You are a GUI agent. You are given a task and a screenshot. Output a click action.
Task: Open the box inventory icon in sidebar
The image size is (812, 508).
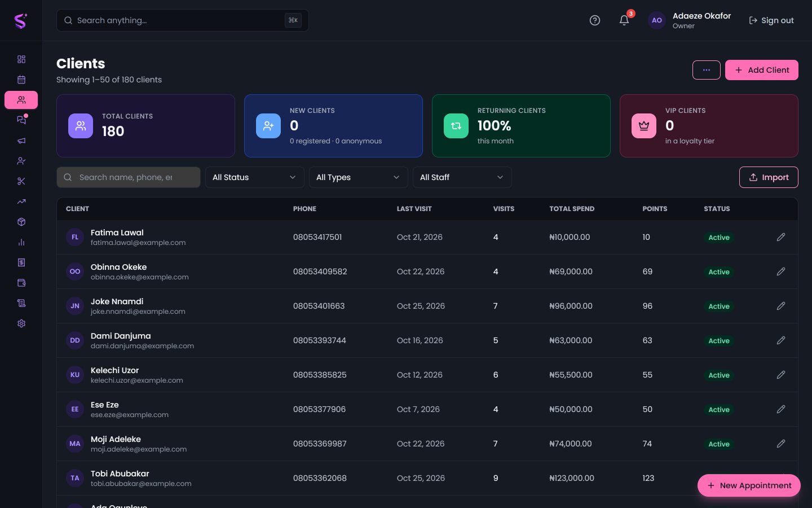click(21, 222)
